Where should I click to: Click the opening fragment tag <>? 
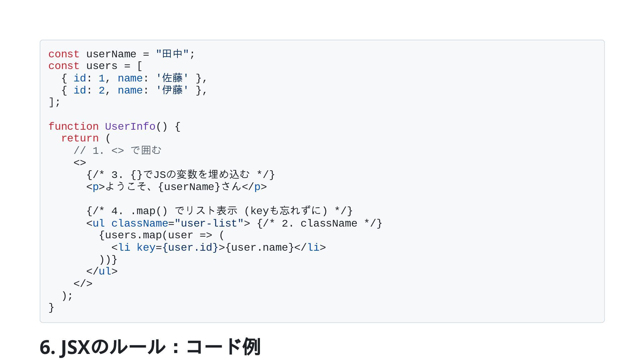pos(80,163)
